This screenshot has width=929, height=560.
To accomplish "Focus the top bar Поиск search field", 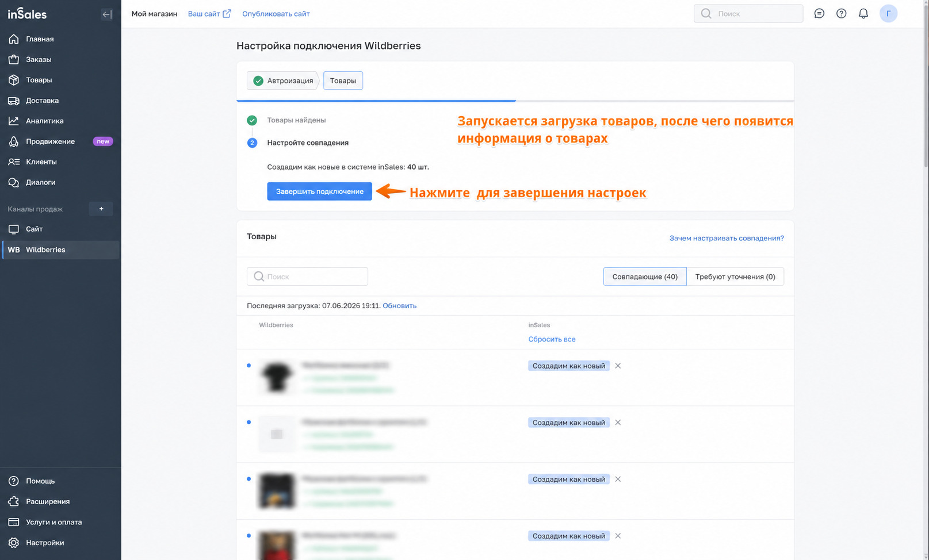I will coord(748,13).
